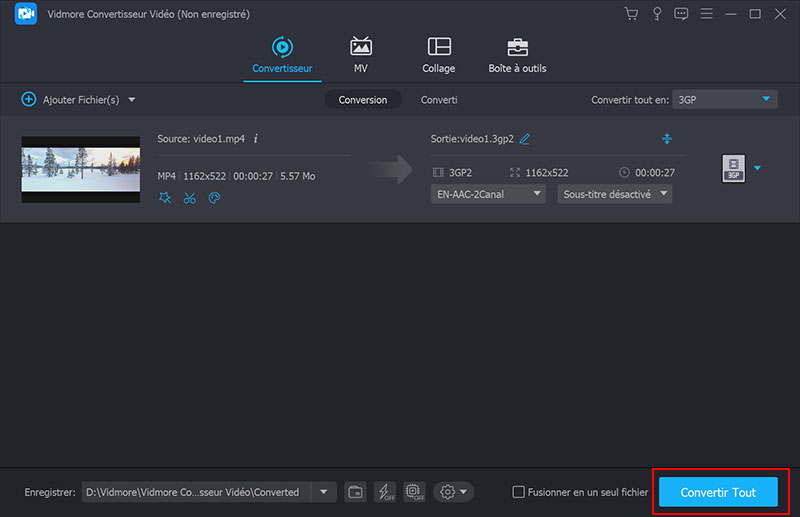800x517 pixels.
Task: Click the snowy landscape video thumbnail
Action: pos(81,170)
